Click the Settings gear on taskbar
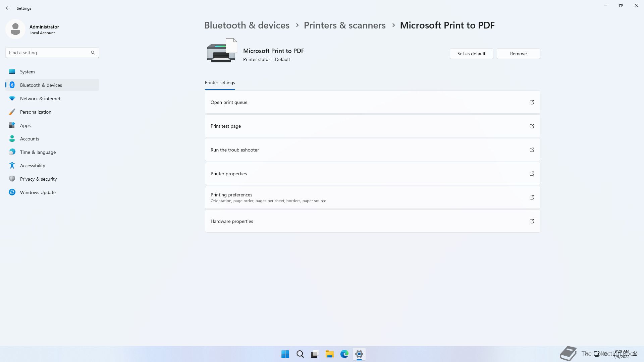The image size is (644, 362). click(359, 354)
